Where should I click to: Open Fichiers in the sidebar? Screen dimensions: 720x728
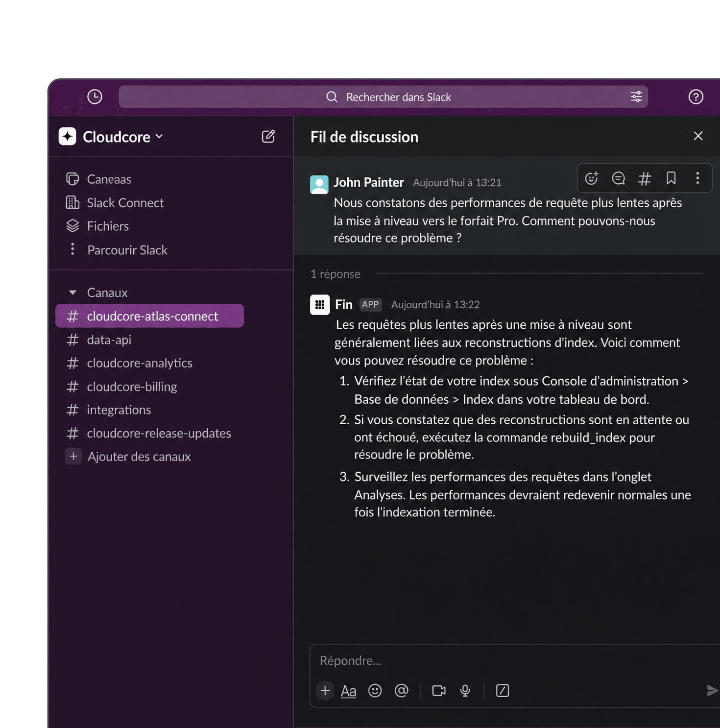[x=97, y=226]
